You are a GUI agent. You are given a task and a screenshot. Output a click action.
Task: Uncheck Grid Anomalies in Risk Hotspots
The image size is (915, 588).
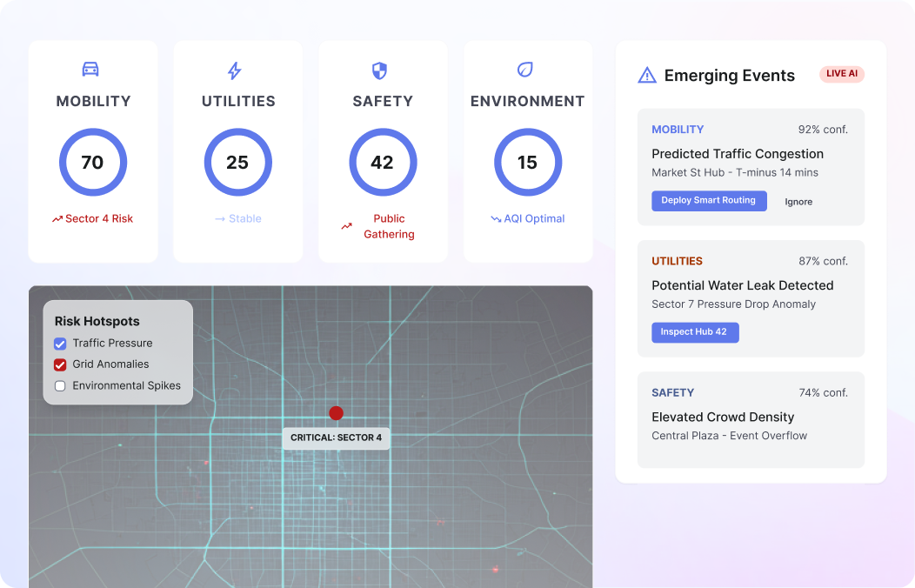point(59,364)
